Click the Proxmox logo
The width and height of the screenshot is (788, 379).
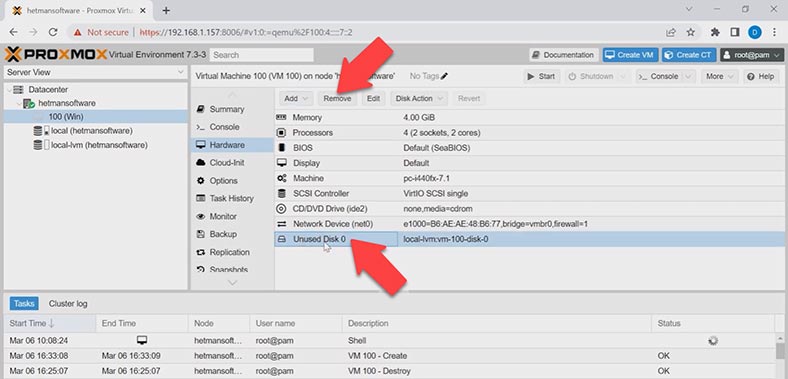[56, 54]
